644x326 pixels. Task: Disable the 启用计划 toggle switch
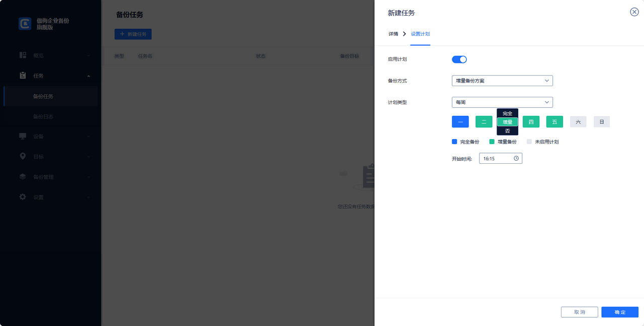(x=459, y=59)
